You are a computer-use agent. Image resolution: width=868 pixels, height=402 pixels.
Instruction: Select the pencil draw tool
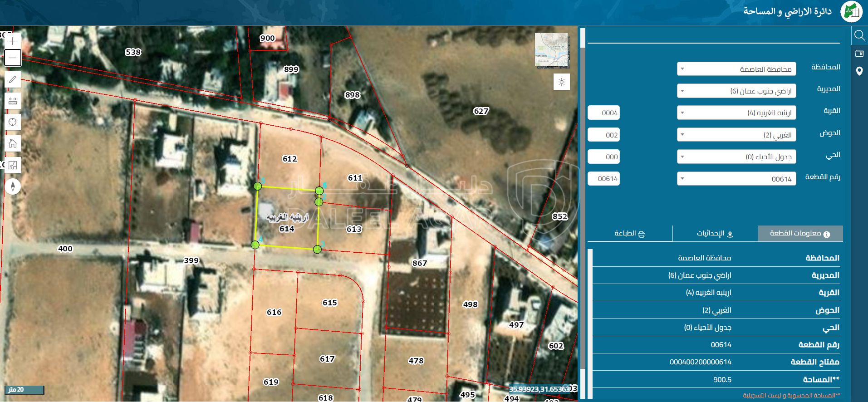13,79
